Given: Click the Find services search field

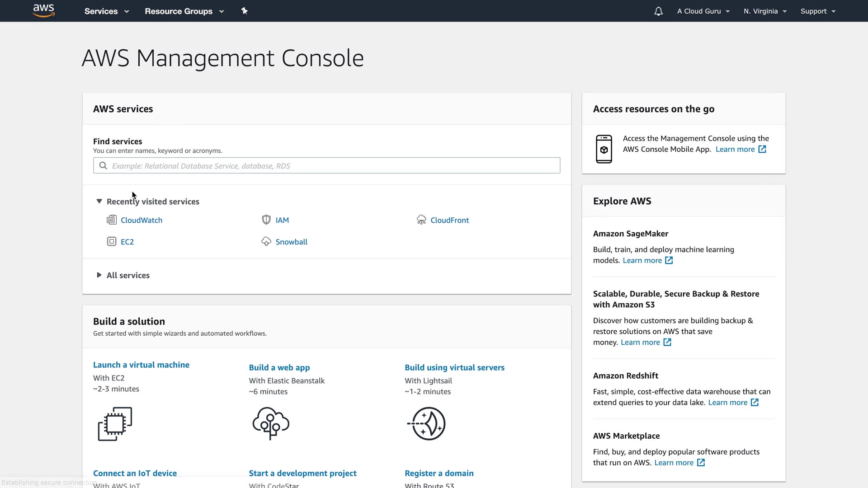Looking at the screenshot, I should [x=326, y=166].
